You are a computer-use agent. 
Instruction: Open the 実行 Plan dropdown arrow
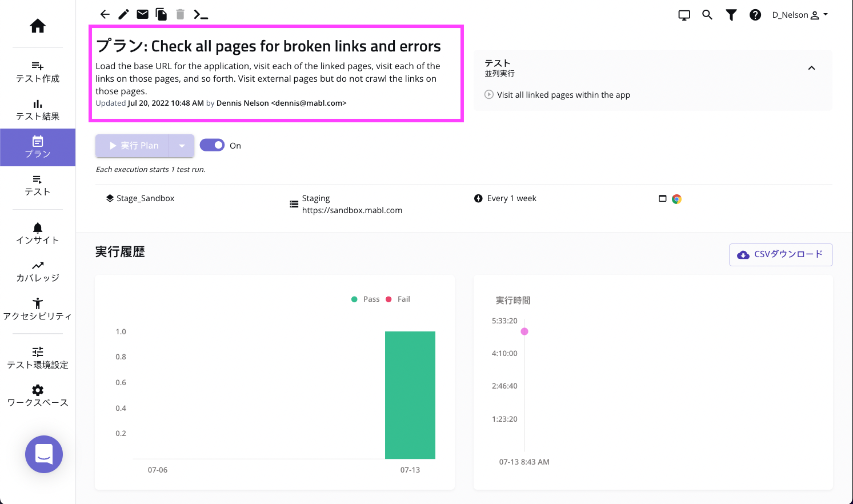point(182,146)
